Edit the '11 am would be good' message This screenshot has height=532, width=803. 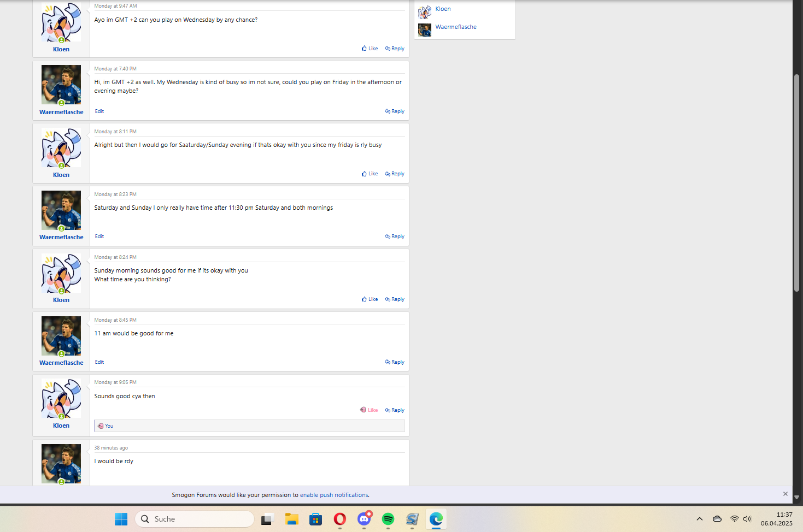click(x=99, y=362)
